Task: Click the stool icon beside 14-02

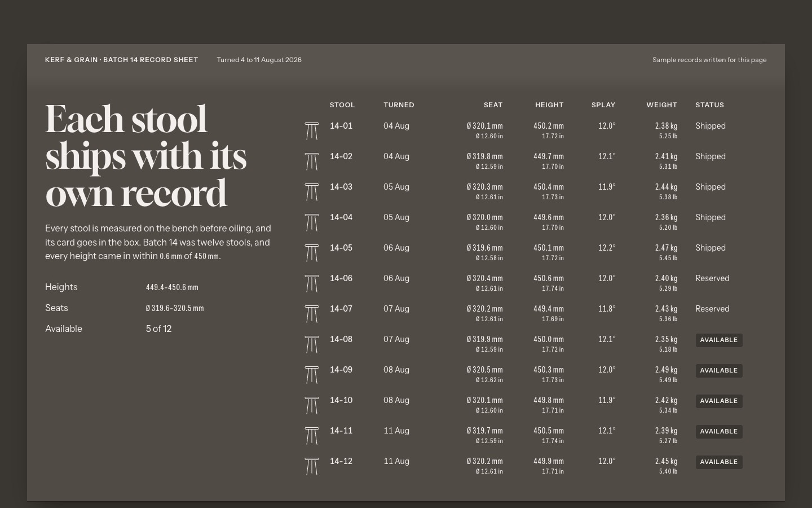Action: coord(312,161)
